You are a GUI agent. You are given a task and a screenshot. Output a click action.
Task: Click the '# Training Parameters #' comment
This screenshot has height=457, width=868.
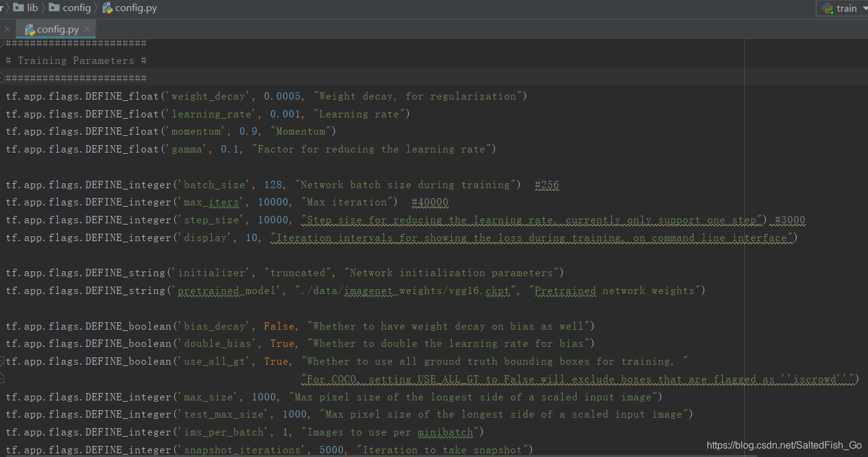[x=76, y=60]
